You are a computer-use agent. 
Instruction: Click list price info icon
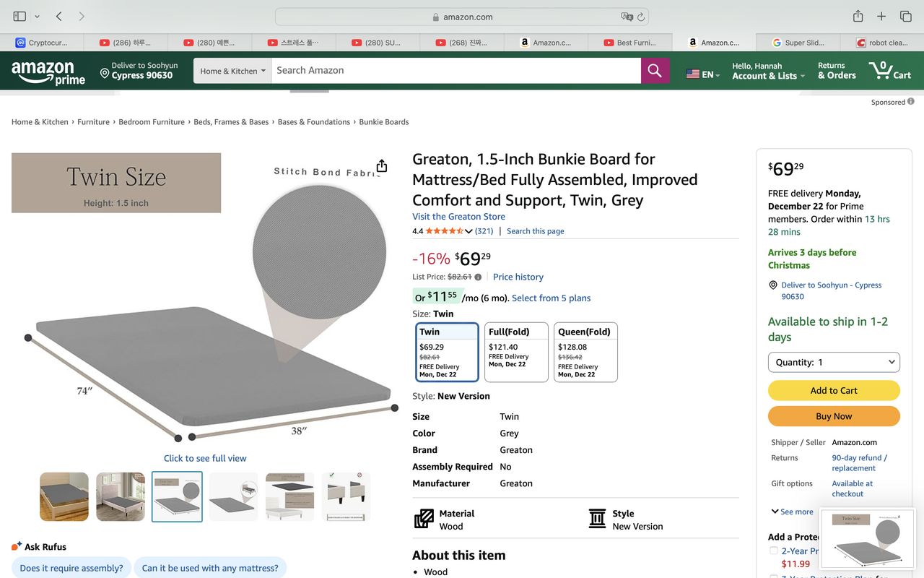click(478, 277)
